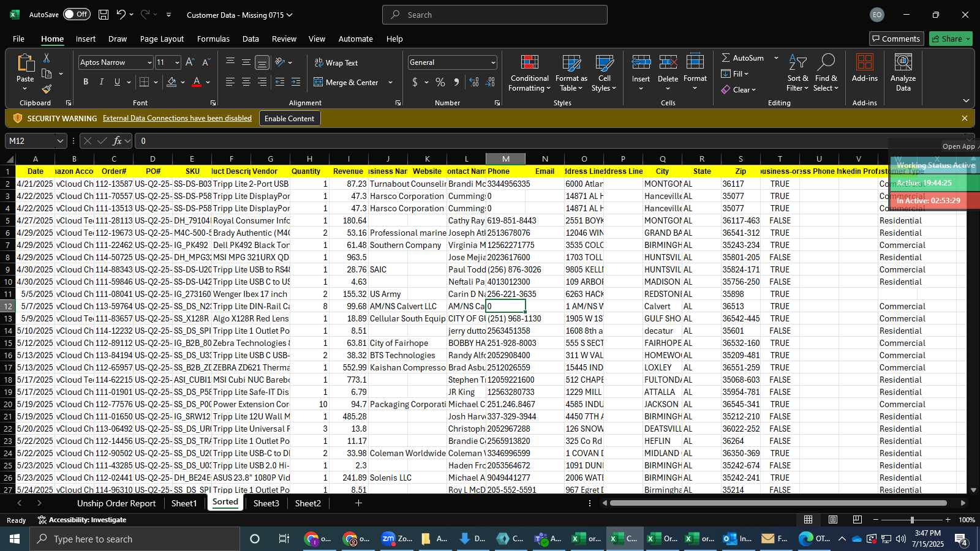
Task: Apply Comma Style number format
Action: coord(456,82)
